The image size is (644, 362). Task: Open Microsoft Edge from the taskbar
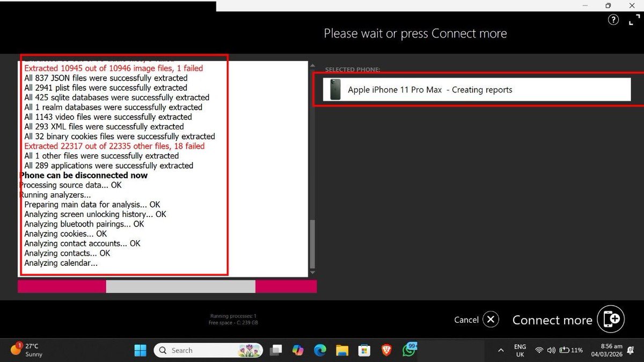pos(320,350)
